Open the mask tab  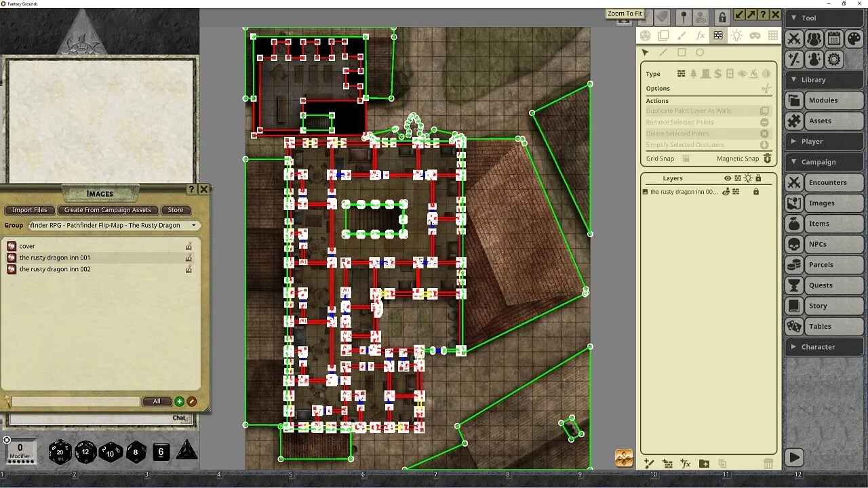[x=755, y=35]
